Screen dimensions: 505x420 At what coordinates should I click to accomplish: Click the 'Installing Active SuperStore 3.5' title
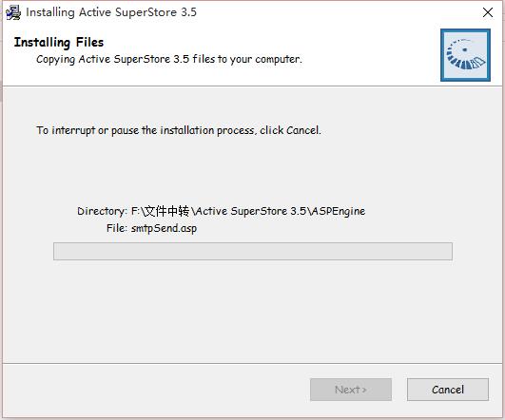pos(111,12)
